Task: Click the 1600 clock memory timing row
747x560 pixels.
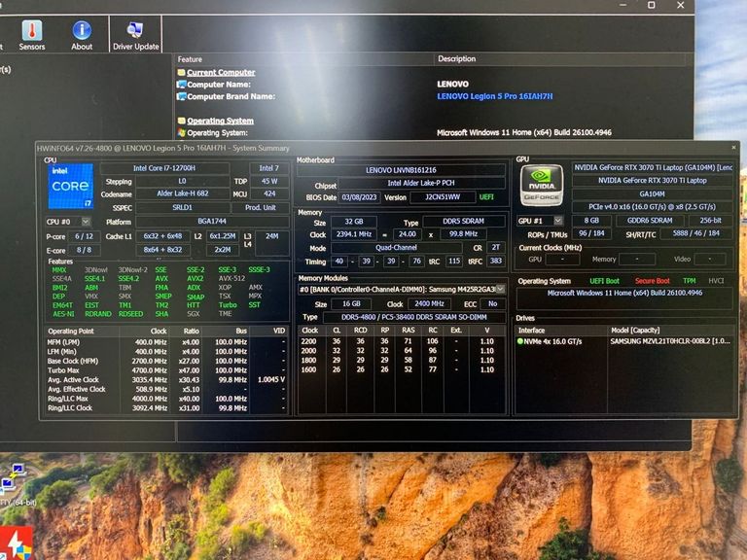Action: click(x=401, y=369)
